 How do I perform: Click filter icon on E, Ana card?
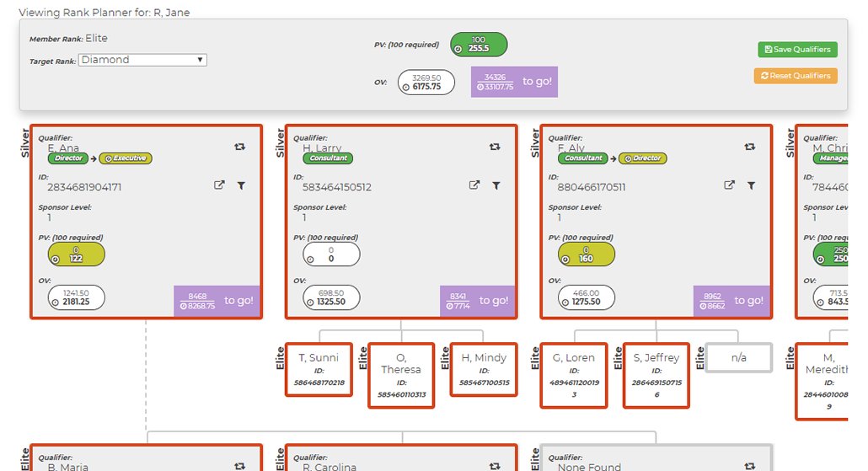pyautogui.click(x=241, y=185)
